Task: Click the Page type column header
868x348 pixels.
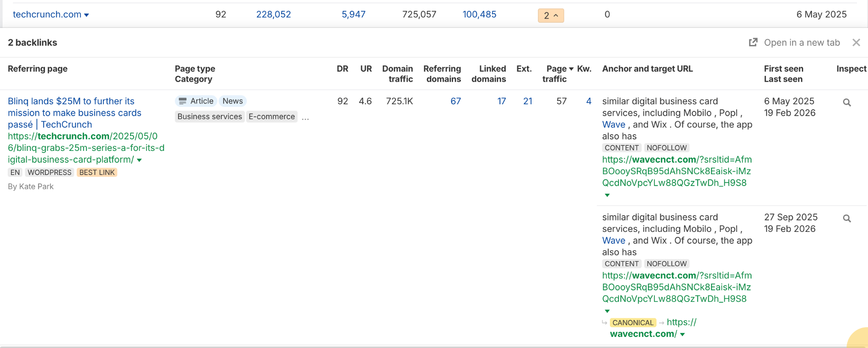Action: (195, 69)
